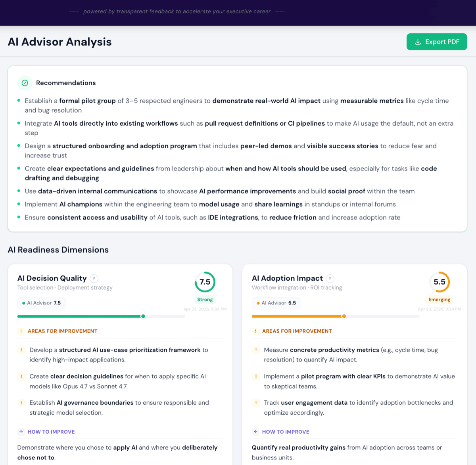
Task: Click the Strong rating badge
Action: [205, 300]
